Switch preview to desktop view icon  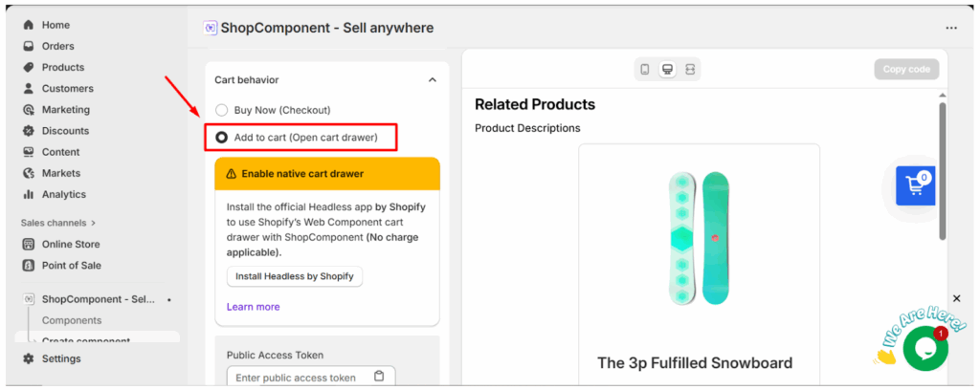[x=667, y=70]
